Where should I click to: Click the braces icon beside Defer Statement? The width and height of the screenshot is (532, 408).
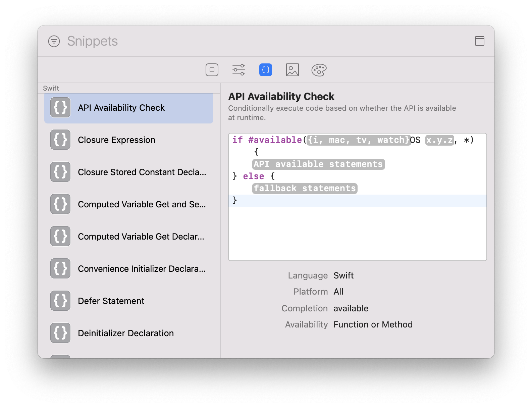(x=60, y=301)
